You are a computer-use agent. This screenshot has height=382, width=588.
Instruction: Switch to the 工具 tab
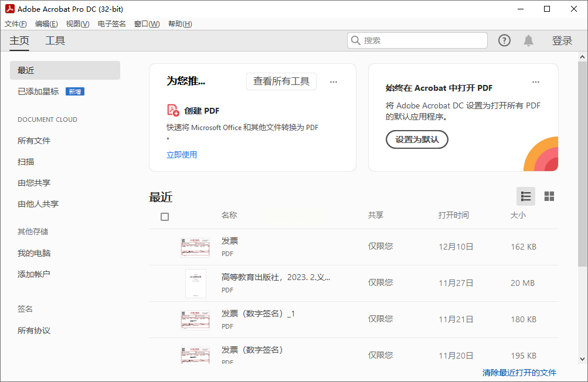pos(55,40)
